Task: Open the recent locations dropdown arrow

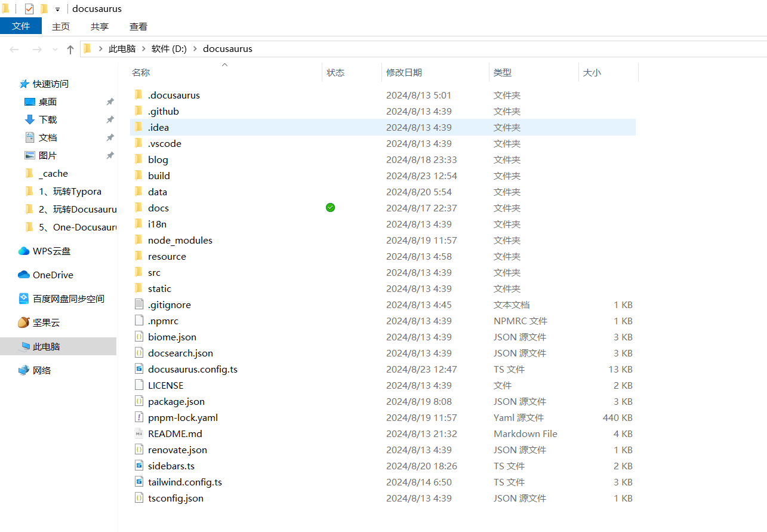Action: click(56, 50)
